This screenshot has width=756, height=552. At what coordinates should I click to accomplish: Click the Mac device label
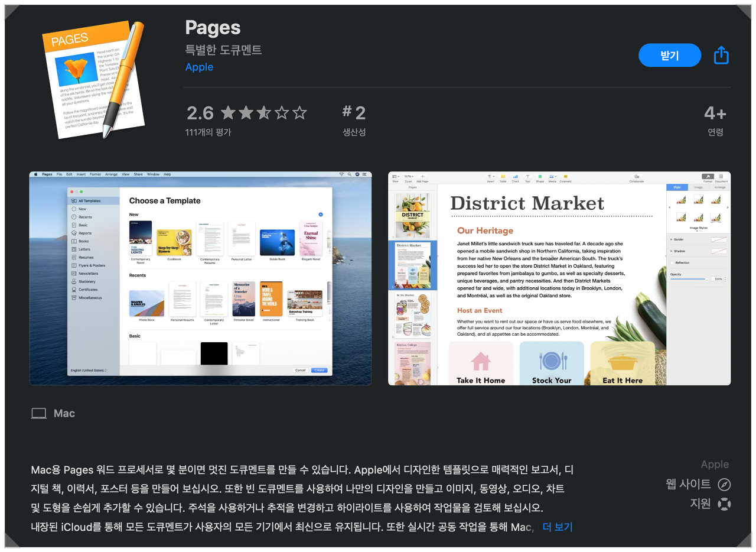[53, 414]
